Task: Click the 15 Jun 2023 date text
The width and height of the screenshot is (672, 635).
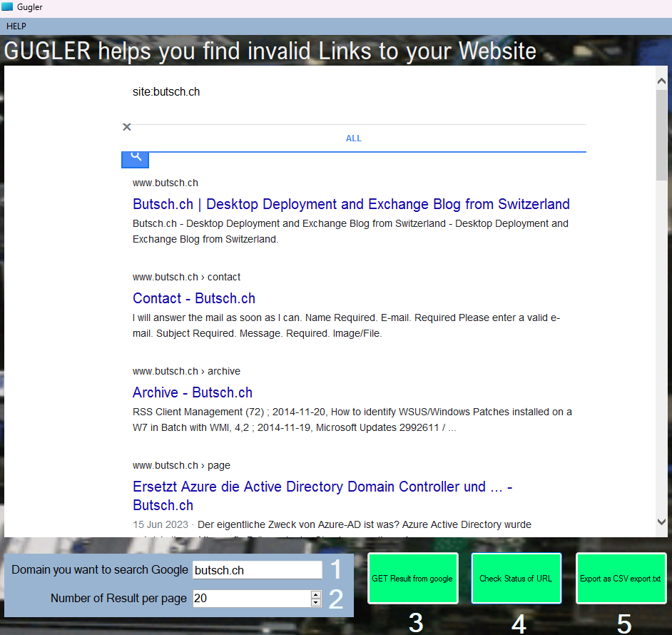Action: [161, 525]
